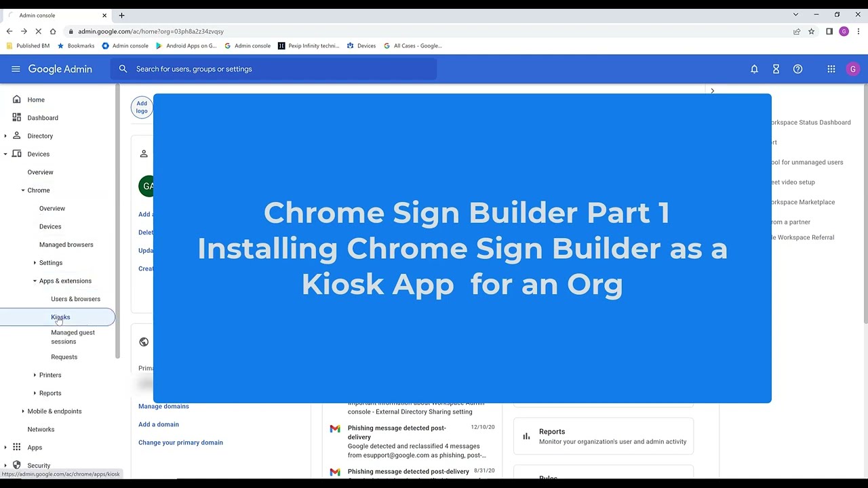
Task: Click the Google Admin logo
Action: [x=60, y=68]
